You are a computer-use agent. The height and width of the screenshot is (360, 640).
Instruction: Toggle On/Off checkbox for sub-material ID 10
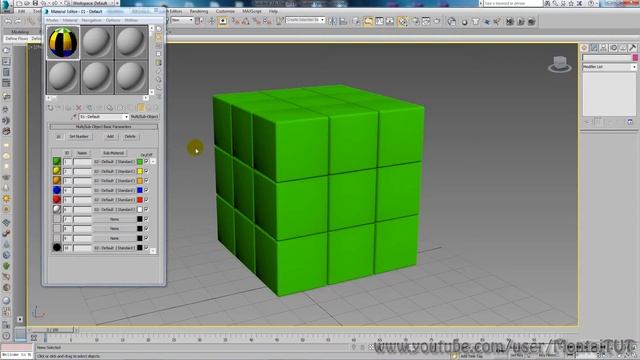147,248
